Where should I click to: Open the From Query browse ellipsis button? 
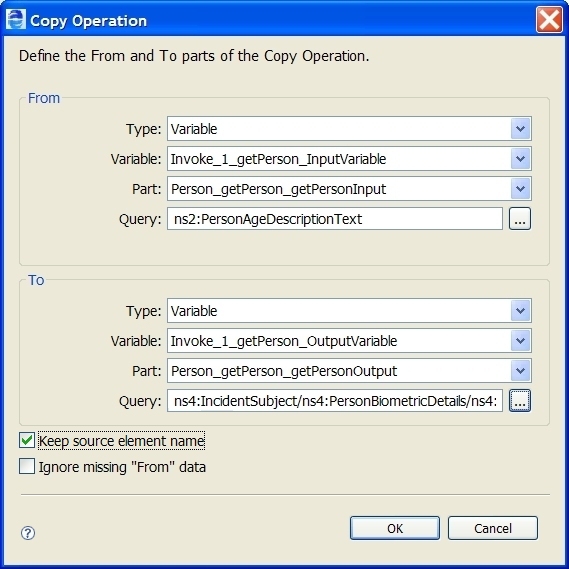point(520,219)
